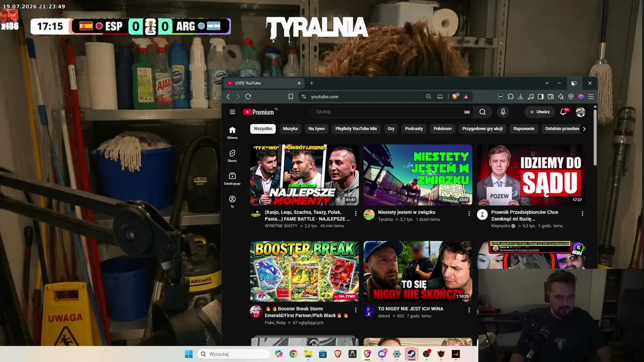Start voice search with the microphone icon
The image size is (644, 362).
click(503, 112)
